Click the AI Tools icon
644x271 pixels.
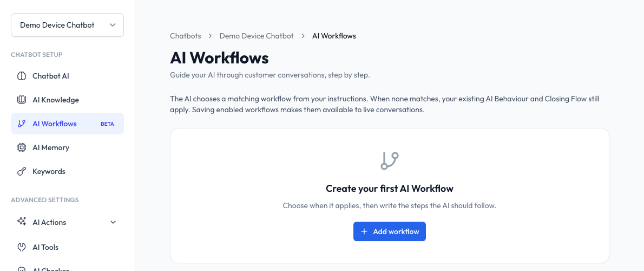(x=21, y=247)
